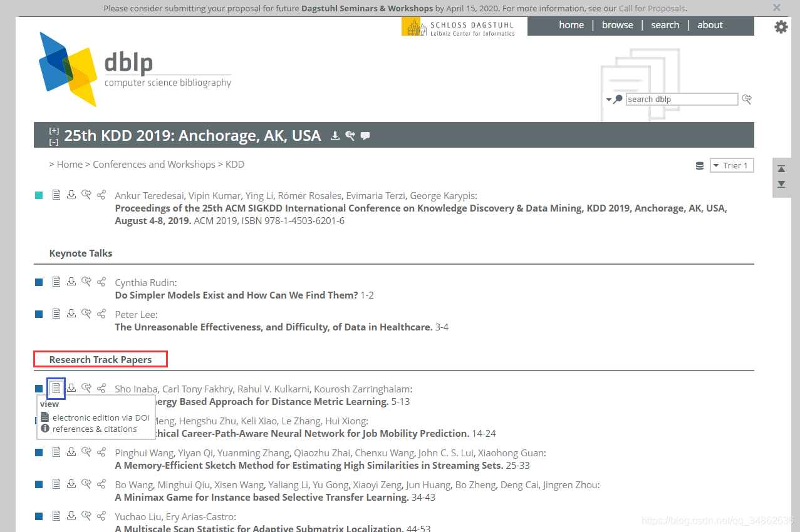Click the database icon next to Trier 1
Image resolution: width=800 pixels, height=532 pixels.
(x=700, y=166)
